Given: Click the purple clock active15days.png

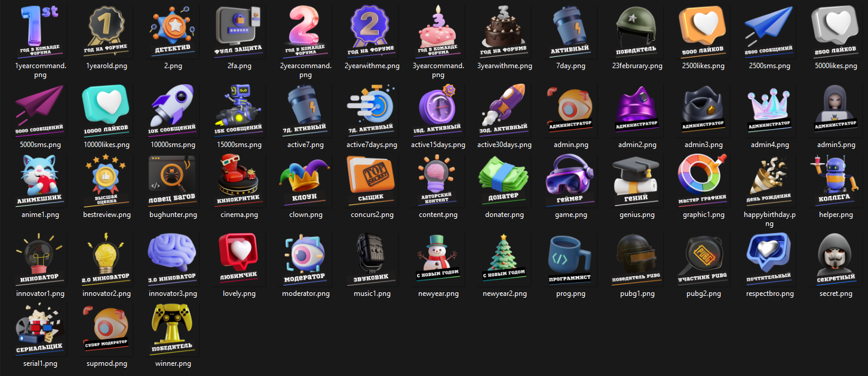Looking at the screenshot, I should (438, 111).
